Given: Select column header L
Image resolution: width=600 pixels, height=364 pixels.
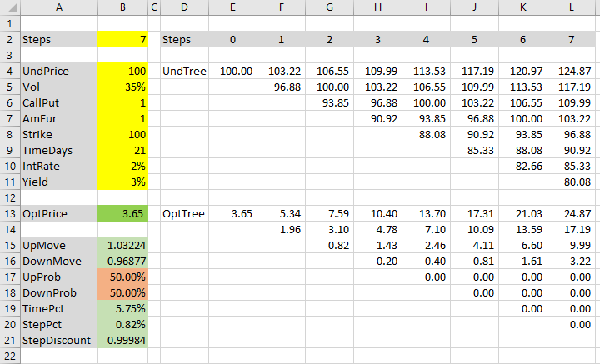Looking at the screenshot, I should click(x=571, y=7).
